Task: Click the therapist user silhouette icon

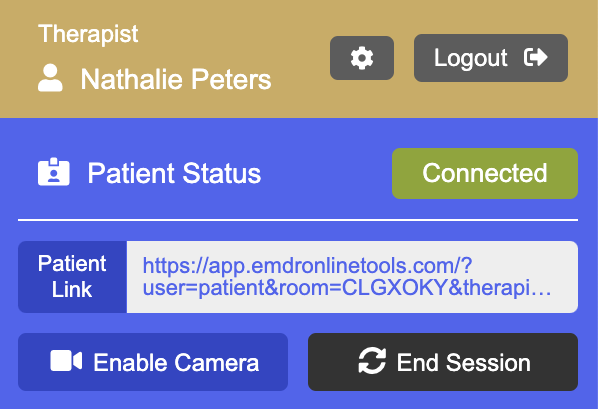Action: click(50, 78)
